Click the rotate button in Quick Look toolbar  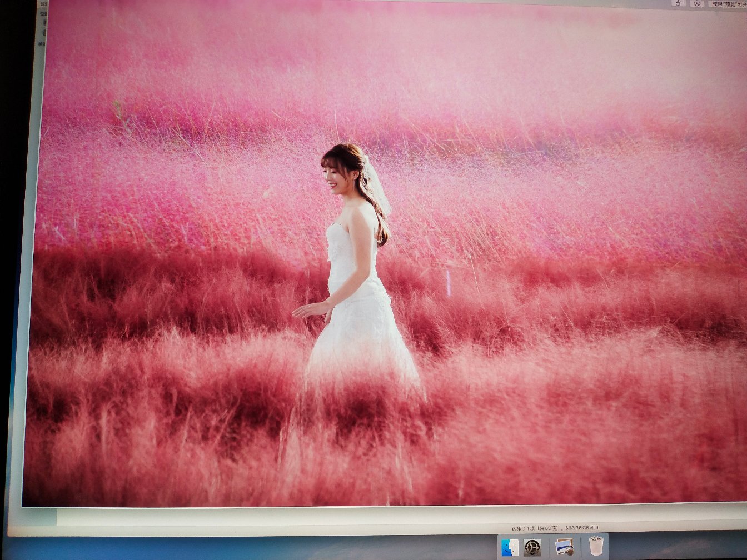pos(679,3)
